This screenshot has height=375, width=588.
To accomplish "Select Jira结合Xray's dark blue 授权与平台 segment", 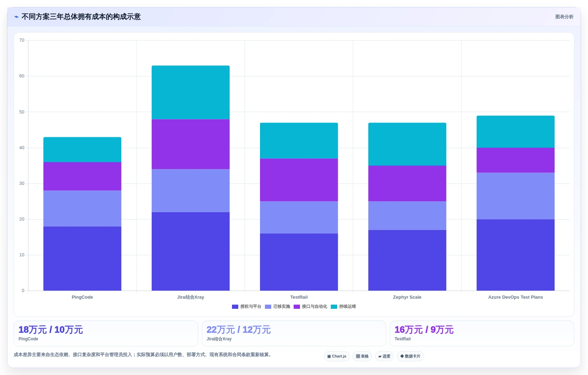I will pos(191,251).
